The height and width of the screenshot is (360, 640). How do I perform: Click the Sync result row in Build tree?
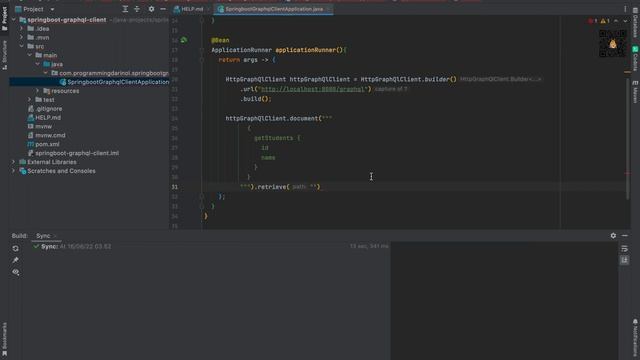click(212, 247)
